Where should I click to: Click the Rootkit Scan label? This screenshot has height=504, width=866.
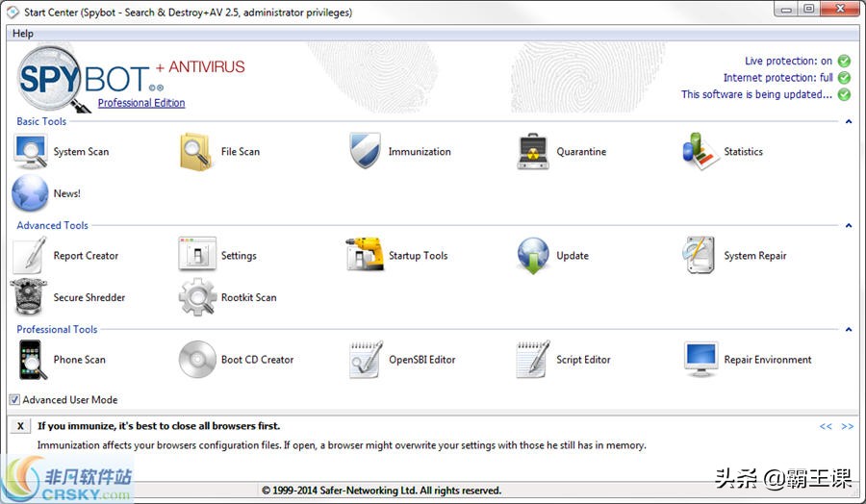[x=248, y=297]
